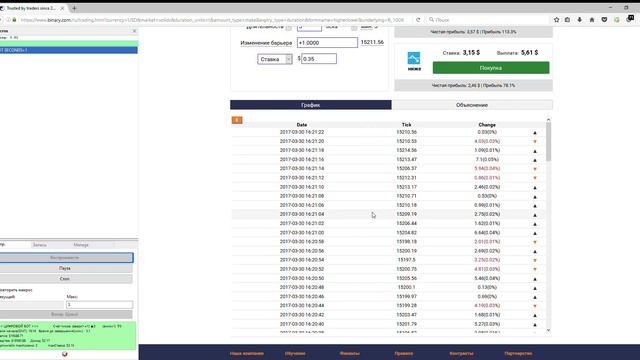Close the left macro side panel

tap(134, 31)
